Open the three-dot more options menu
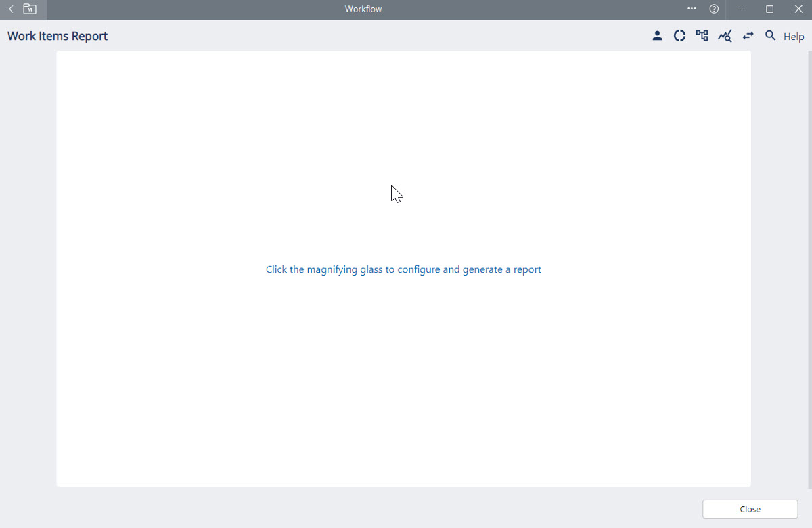Image resolution: width=812 pixels, height=528 pixels. click(x=692, y=9)
